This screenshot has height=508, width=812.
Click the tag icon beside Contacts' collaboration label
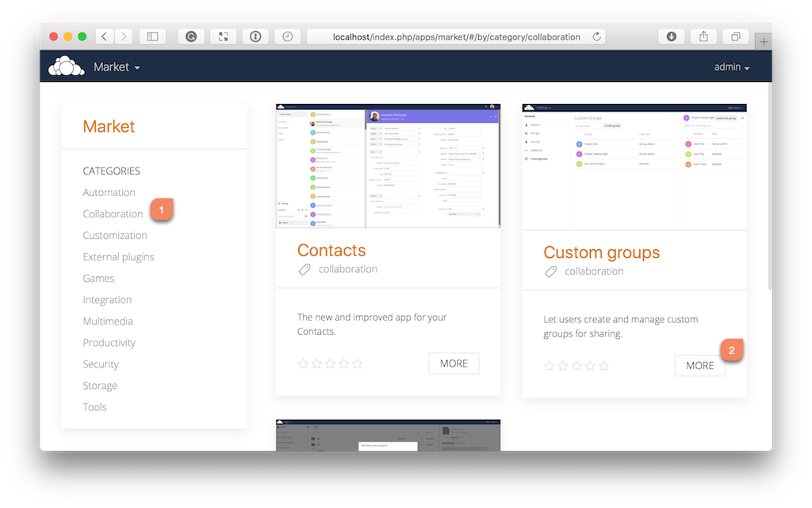click(305, 270)
